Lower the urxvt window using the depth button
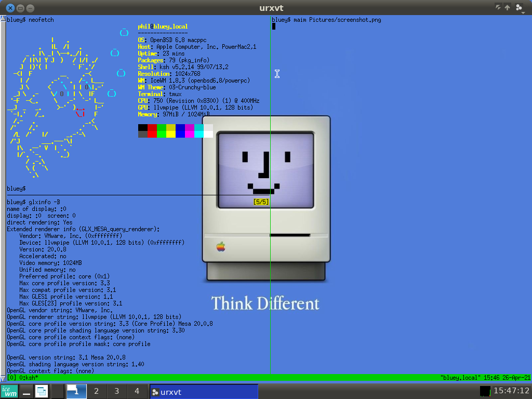Viewport: 532px width, 399px height. coord(498,7)
